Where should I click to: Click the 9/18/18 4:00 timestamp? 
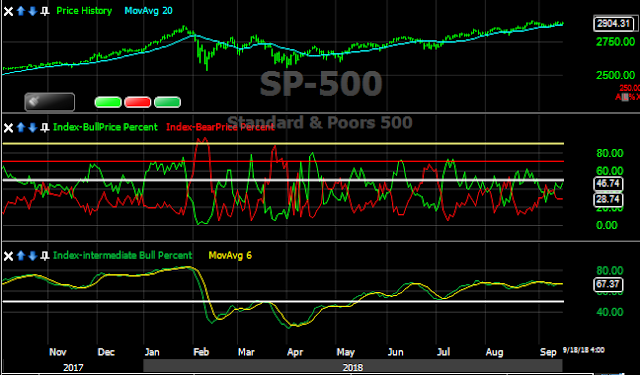pos(584,350)
